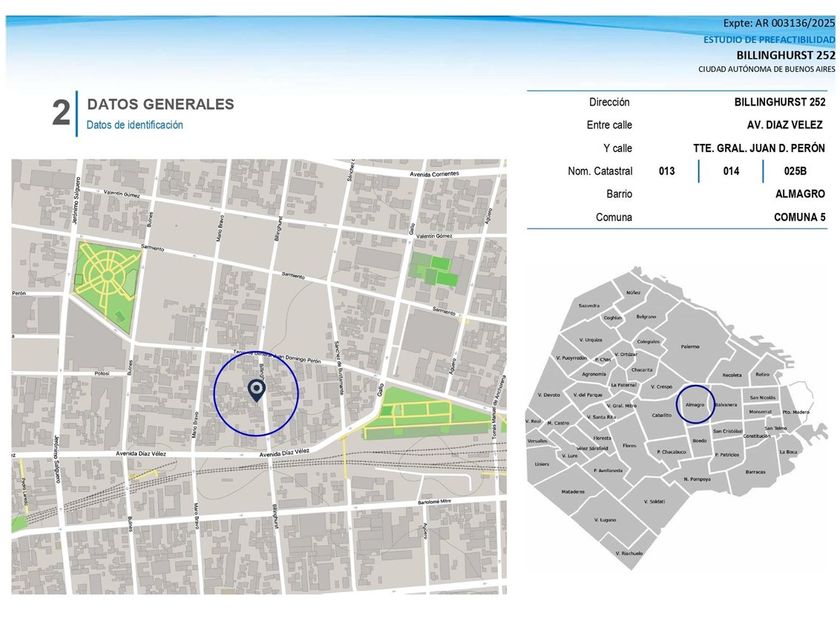Click 'CIUDAD AUTÓNOMA DE BUENOS AIRES' header text

767,69
